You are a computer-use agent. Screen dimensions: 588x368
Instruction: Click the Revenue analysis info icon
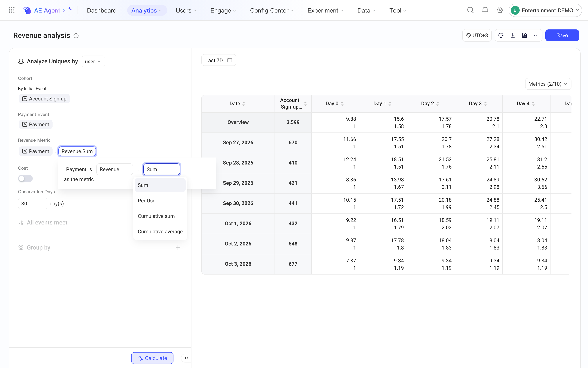coord(76,36)
